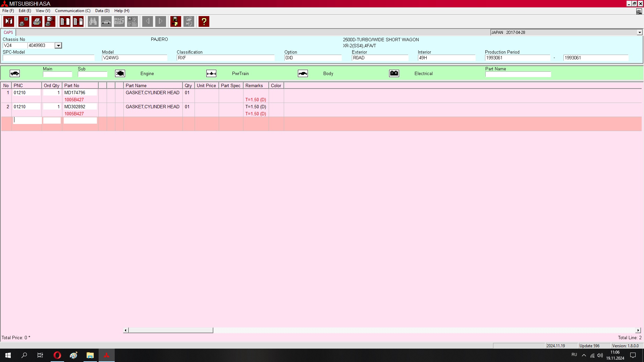Select the Engine category icon
This screenshot has height=362, width=644.
pos(120,73)
